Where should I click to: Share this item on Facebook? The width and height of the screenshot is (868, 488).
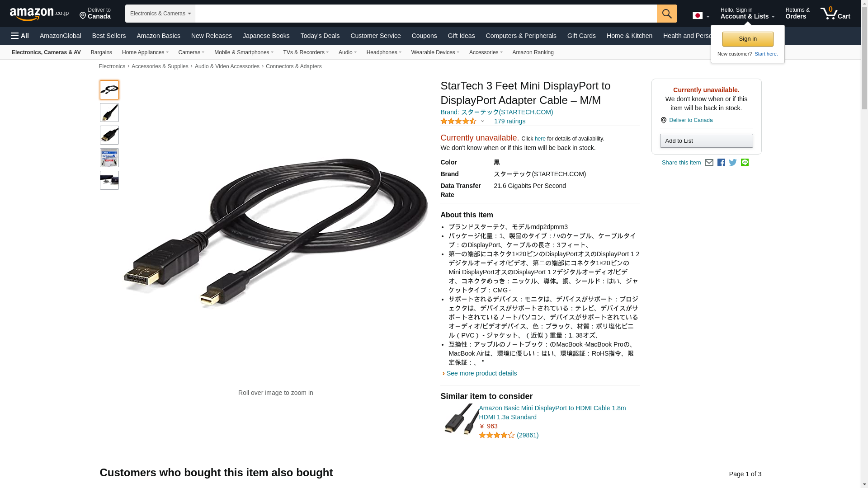721,163
